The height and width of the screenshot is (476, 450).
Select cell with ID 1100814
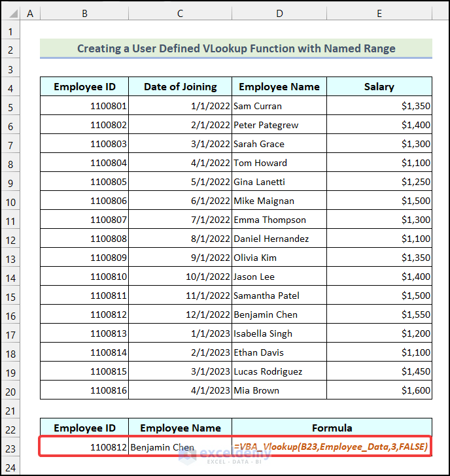[x=84, y=352]
